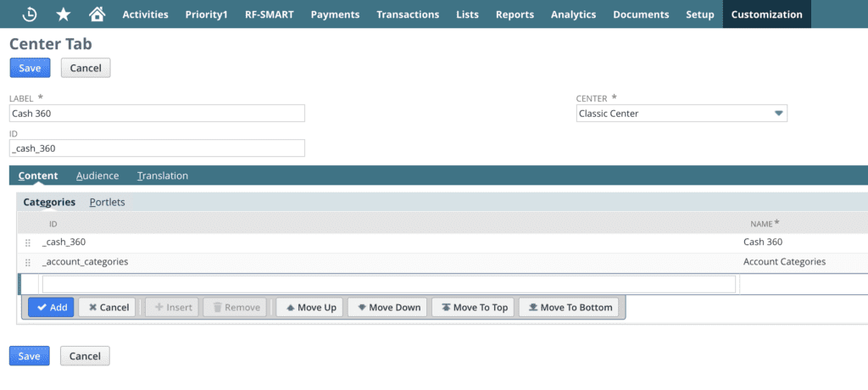Click the empty new-row Name cell
Viewport: 868px width, 390px height.
(804, 284)
